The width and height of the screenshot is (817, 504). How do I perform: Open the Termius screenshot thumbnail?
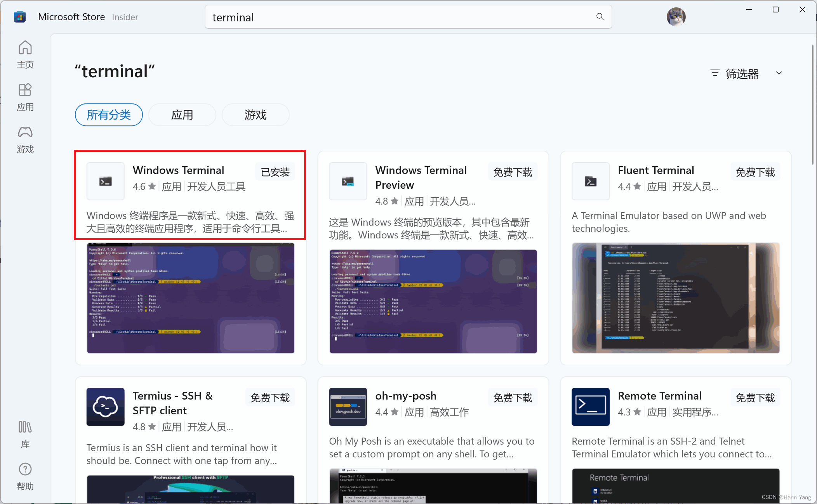click(x=191, y=489)
